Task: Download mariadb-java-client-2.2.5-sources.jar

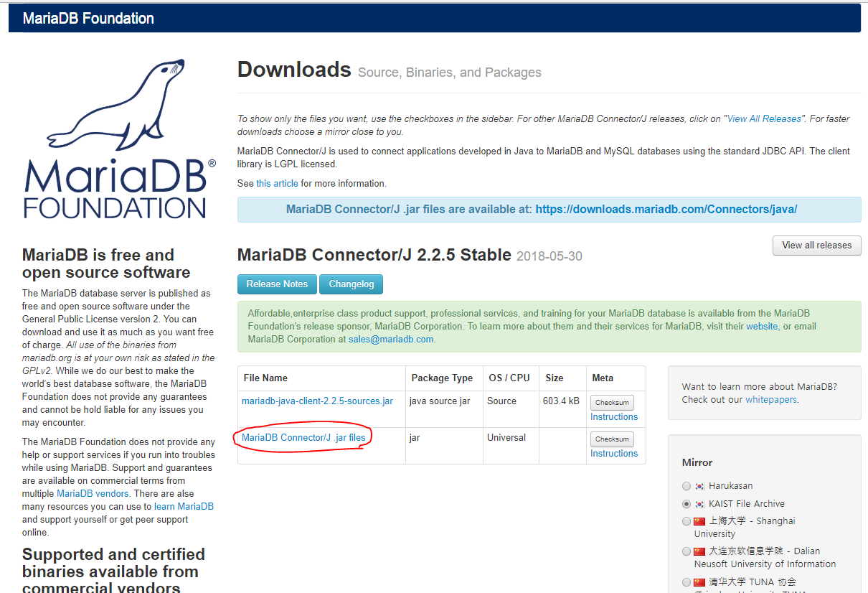Action: [x=317, y=401]
